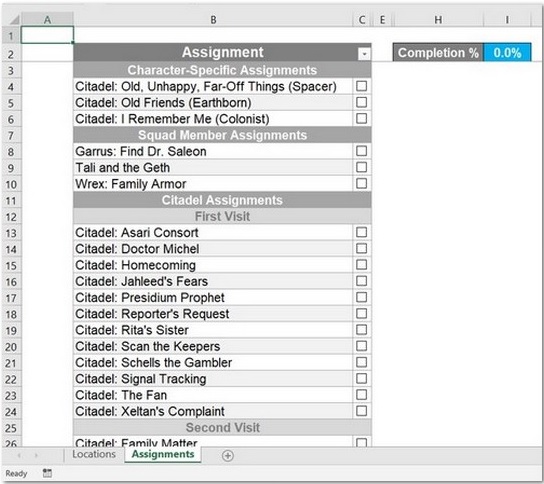The image size is (544, 484).
Task: Click the selected cell A1
Action: 47,35
